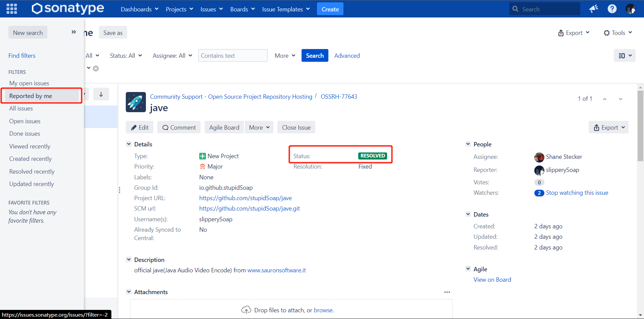
Task: Click slipperySoap's reporter avatar
Action: tap(539, 170)
